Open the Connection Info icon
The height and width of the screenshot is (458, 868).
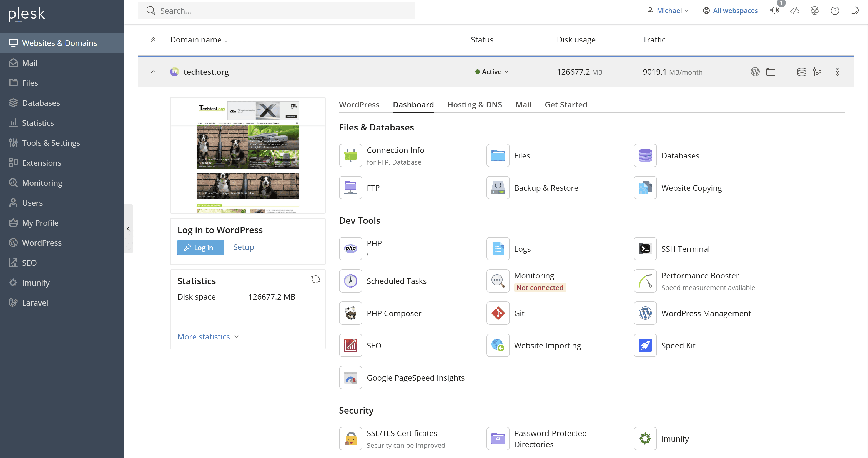pyautogui.click(x=350, y=156)
